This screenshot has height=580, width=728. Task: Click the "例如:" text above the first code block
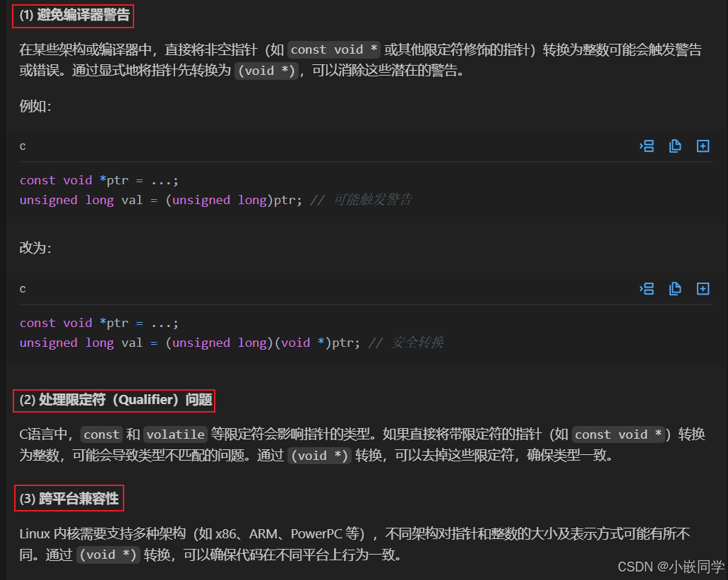tap(35, 107)
